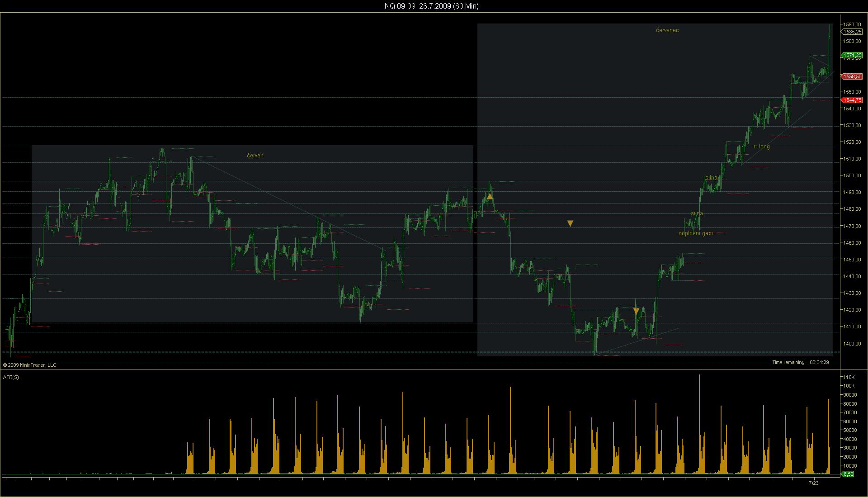Click the 7/23 date on time axis
This screenshot has height=497, width=868.
point(813,483)
